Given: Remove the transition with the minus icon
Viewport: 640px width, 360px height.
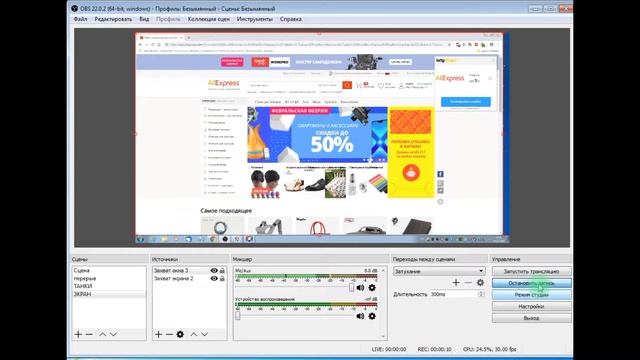Looking at the screenshot, I should tap(468, 282).
